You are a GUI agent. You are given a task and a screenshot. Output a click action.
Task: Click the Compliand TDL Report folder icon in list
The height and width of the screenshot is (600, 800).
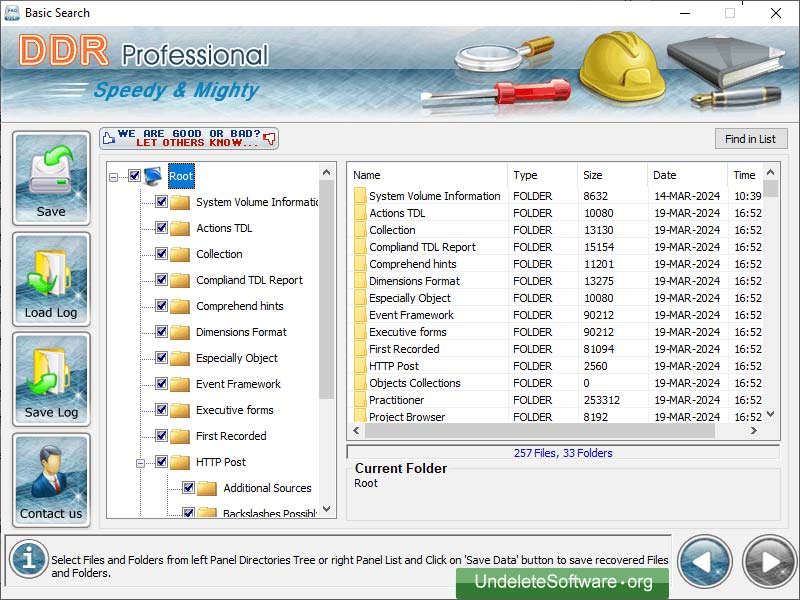click(x=360, y=247)
